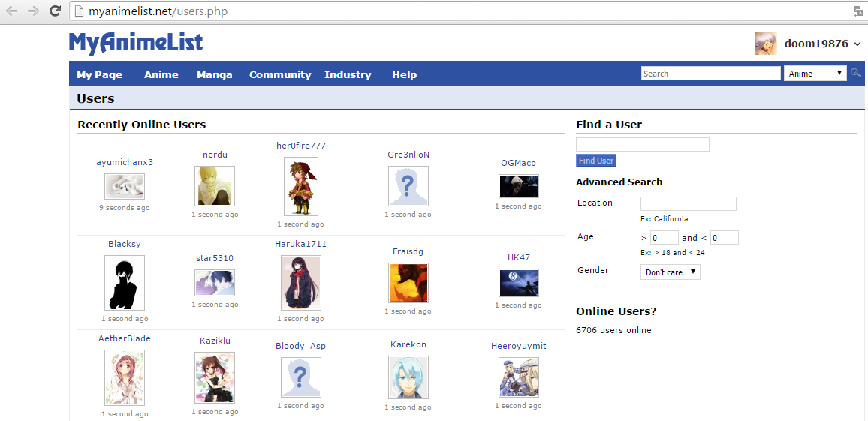Click the translate icon in the address bar
This screenshot has width=868, height=421.
pyautogui.click(x=857, y=11)
